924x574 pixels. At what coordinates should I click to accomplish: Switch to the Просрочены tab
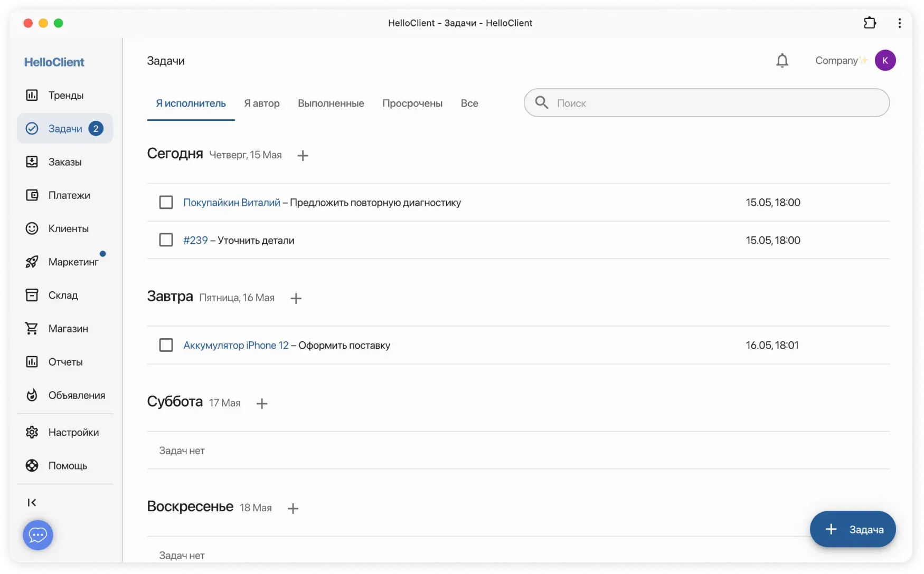412,103
